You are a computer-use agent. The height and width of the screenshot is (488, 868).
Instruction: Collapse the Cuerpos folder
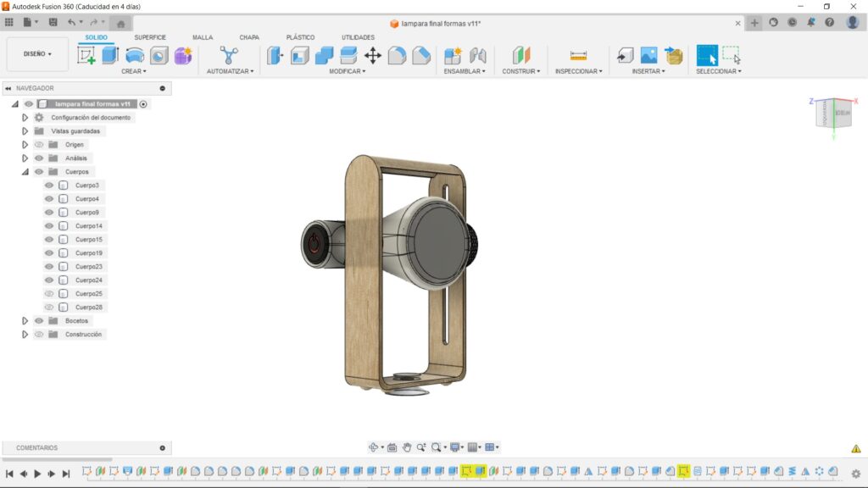[x=25, y=172]
